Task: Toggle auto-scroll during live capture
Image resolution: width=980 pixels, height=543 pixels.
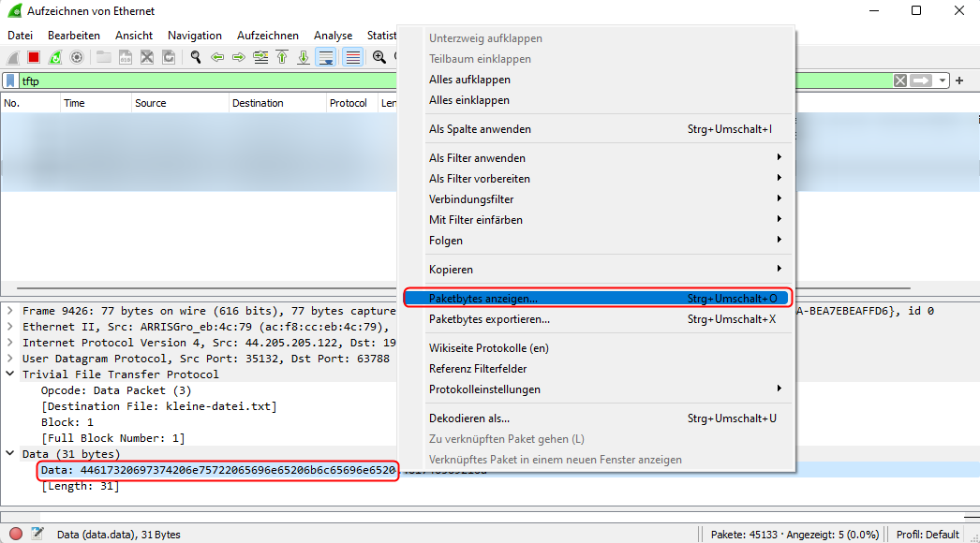Action: point(326,57)
